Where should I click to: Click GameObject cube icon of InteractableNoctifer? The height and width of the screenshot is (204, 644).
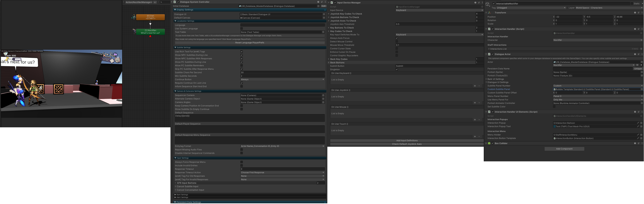tap(487, 4)
